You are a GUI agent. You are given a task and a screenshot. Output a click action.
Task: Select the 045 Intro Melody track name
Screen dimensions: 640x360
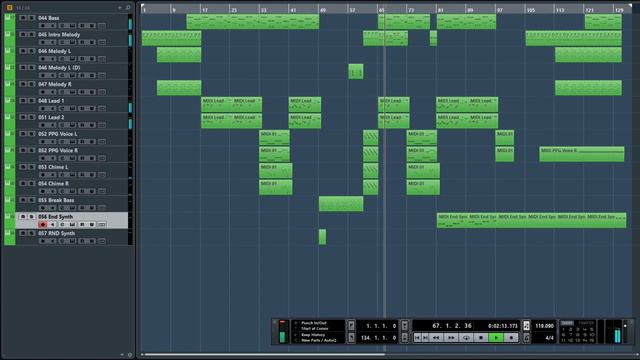(59, 35)
